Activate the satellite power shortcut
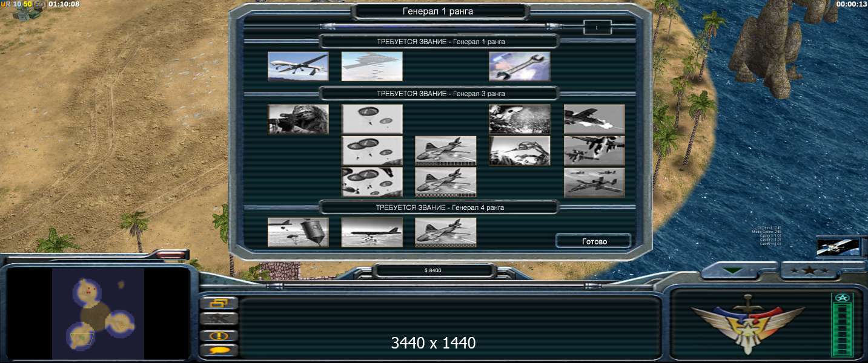Viewport: 868px width, 363px height. [838, 247]
